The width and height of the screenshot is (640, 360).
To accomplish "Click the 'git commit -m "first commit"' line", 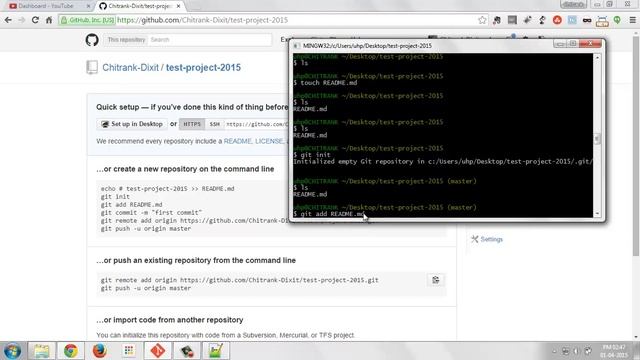I will click(x=151, y=213).
